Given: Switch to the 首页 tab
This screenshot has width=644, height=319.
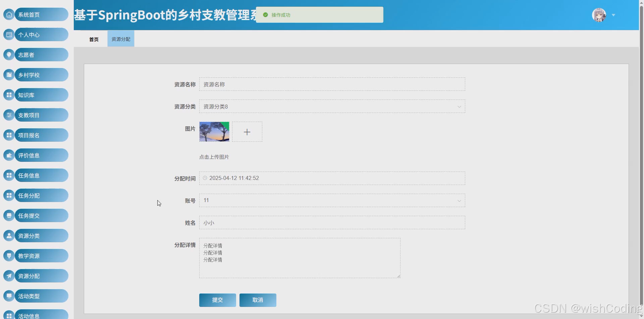Looking at the screenshot, I should pos(94,39).
